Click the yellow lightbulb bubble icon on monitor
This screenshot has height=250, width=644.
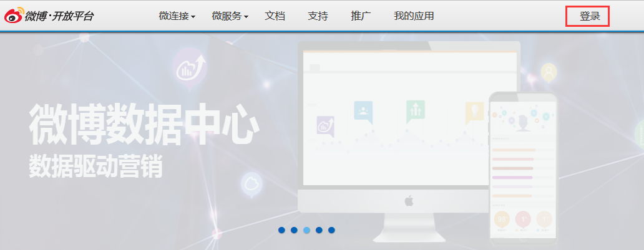474,112
